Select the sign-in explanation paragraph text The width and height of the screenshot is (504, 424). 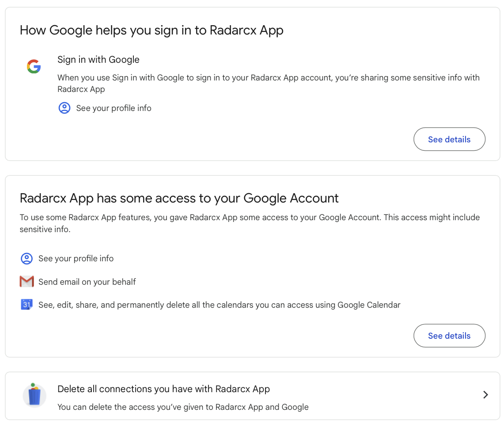click(269, 83)
